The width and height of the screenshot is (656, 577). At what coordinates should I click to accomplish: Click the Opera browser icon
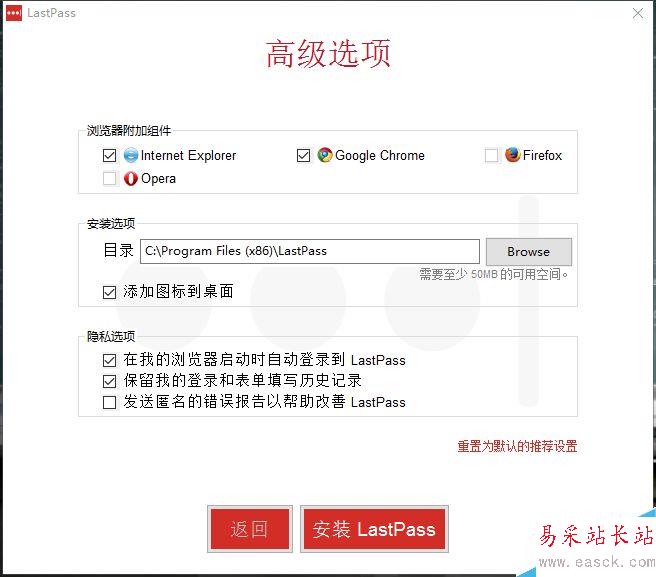point(131,179)
